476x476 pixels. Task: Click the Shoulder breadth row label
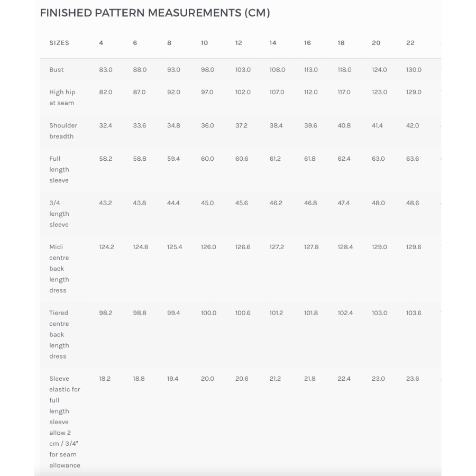tap(63, 131)
